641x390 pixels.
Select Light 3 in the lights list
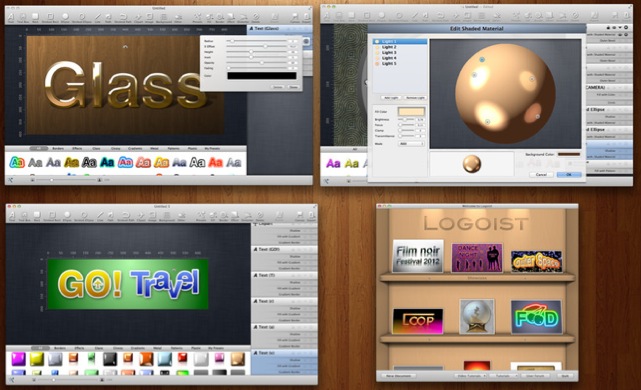pyautogui.click(x=389, y=53)
